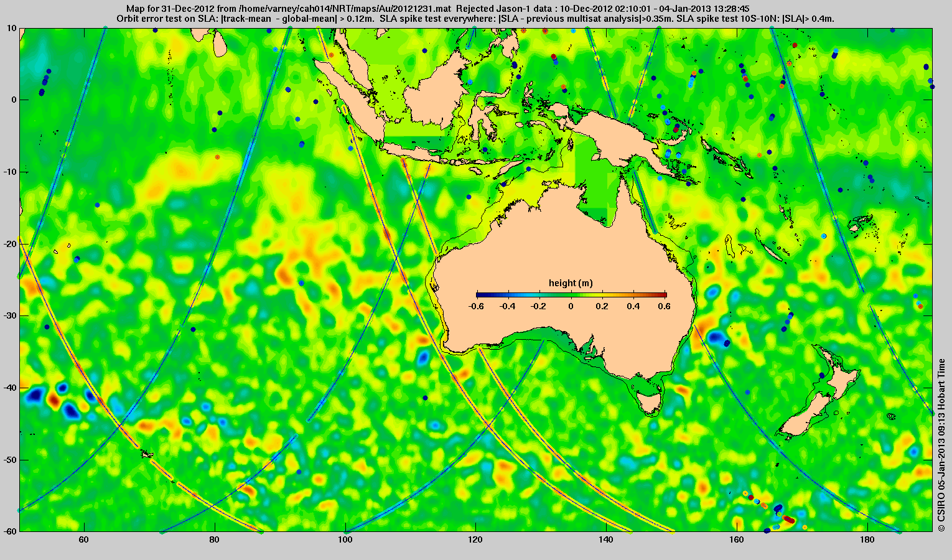Click longitude axis label 120
This screenshot has height=560, width=952.
point(475,539)
